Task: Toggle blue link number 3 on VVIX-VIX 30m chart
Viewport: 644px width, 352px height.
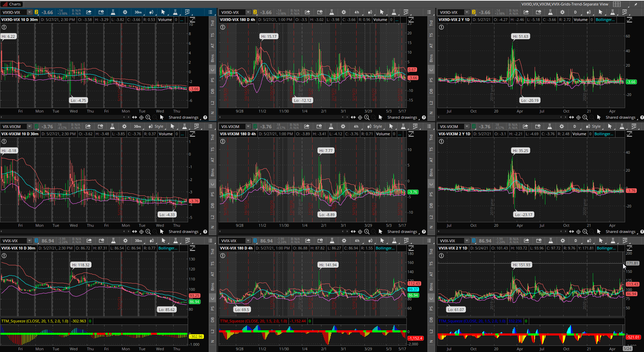Action: [x=36, y=241]
